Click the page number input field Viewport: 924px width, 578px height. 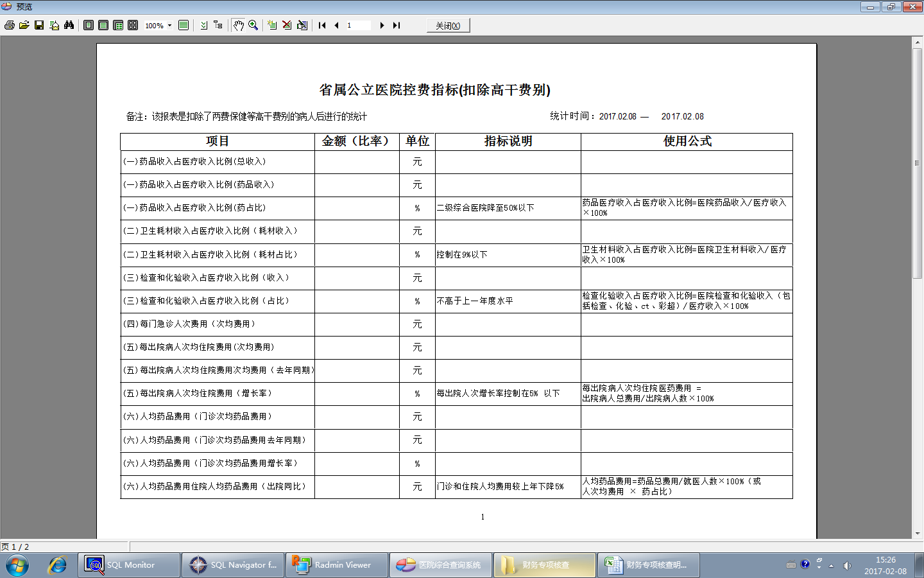pyautogui.click(x=358, y=25)
